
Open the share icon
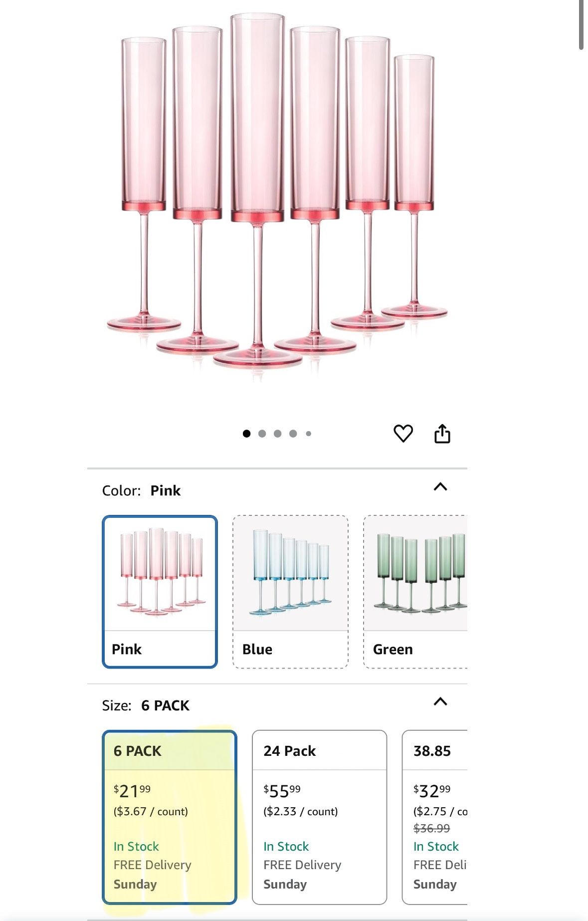[x=442, y=434]
